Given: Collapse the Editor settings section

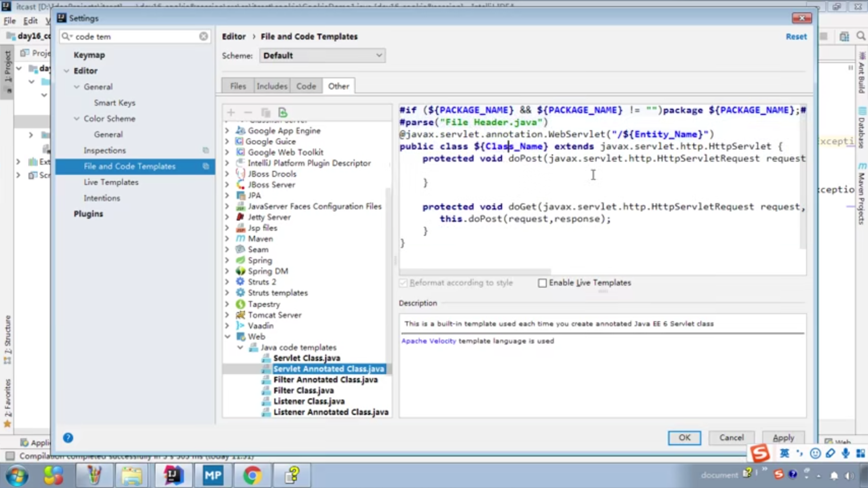Looking at the screenshot, I should click(66, 71).
